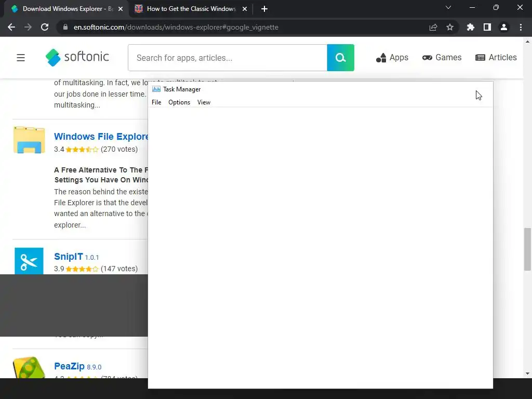Open Task Manager View menu
The width and height of the screenshot is (532, 399).
204,102
